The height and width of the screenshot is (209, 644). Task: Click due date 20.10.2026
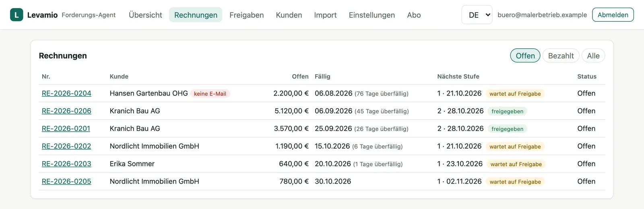(333, 164)
